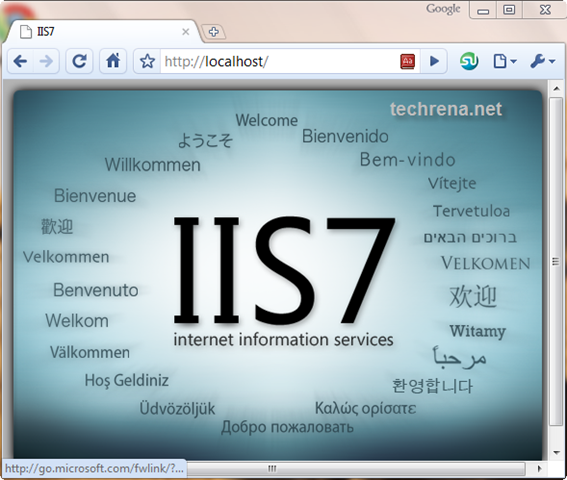
Task: Open a new tab
Action: 213,32
